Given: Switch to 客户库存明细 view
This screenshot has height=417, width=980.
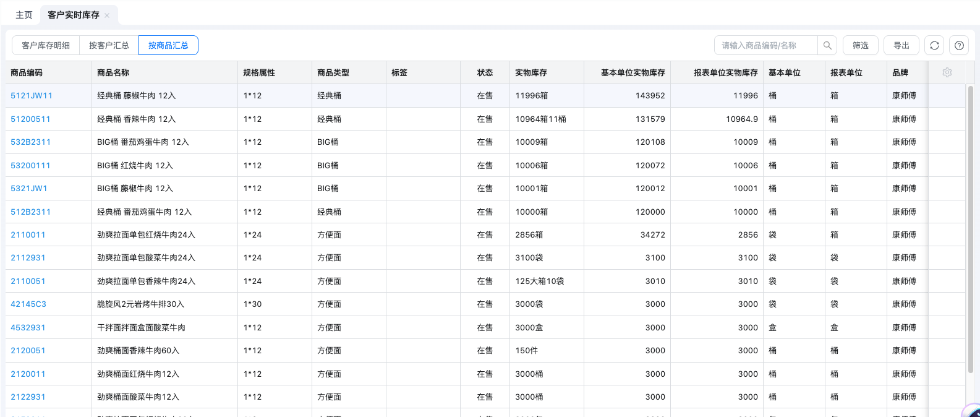Looking at the screenshot, I should pyautogui.click(x=46, y=45).
